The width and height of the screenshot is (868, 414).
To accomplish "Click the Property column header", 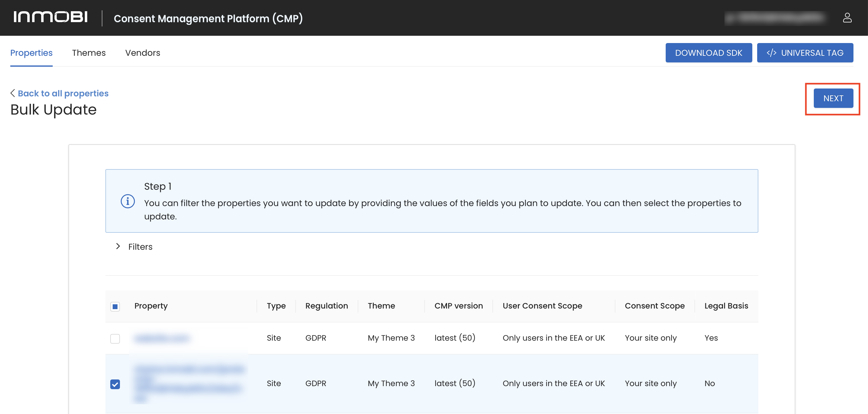I will (151, 305).
